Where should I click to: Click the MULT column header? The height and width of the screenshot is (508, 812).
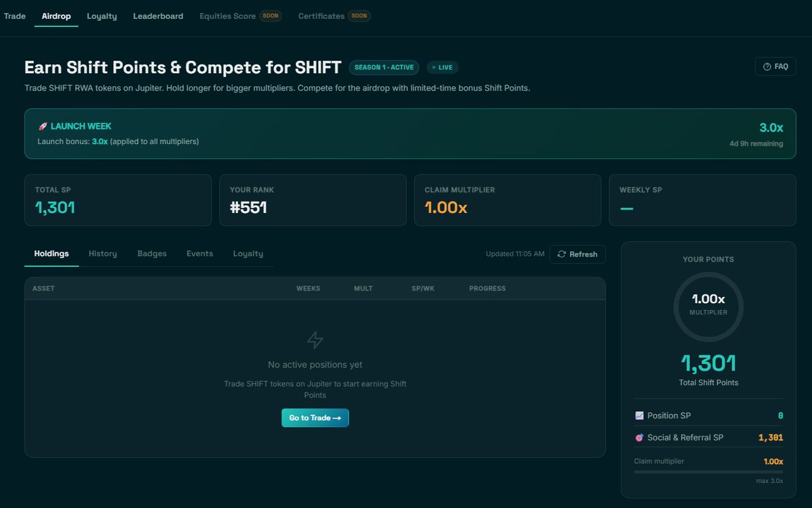[x=363, y=289]
